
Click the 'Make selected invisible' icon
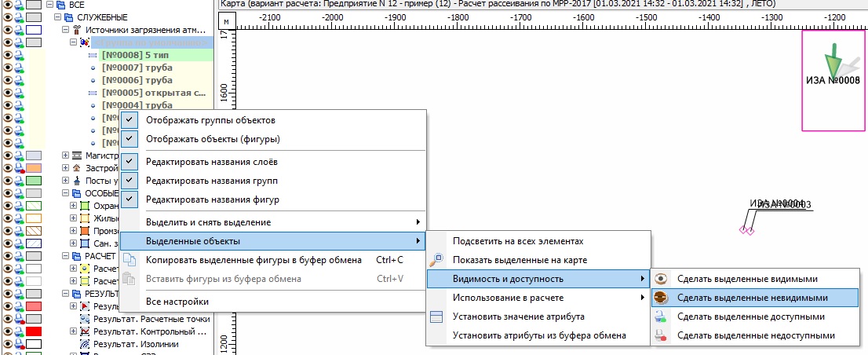tap(662, 298)
